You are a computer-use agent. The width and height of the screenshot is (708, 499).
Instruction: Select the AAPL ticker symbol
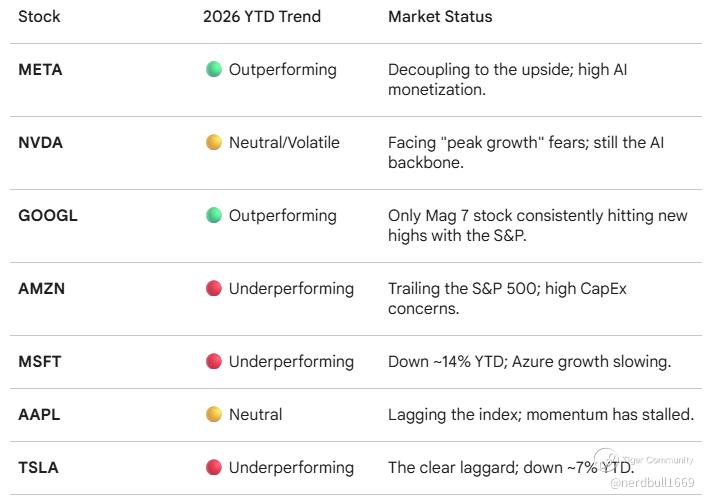click(x=39, y=415)
